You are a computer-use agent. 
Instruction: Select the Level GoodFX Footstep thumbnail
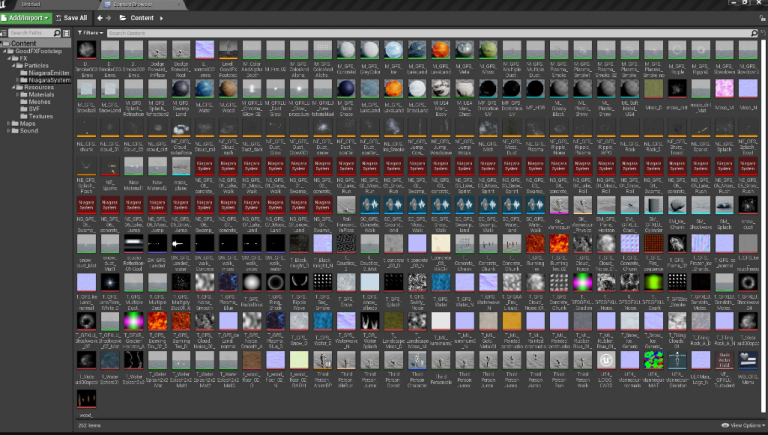[228, 50]
